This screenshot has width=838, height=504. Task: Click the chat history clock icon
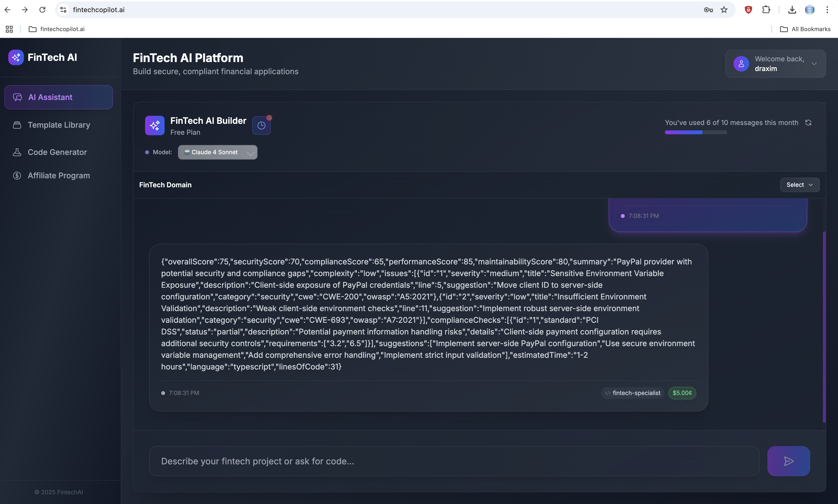tap(261, 126)
